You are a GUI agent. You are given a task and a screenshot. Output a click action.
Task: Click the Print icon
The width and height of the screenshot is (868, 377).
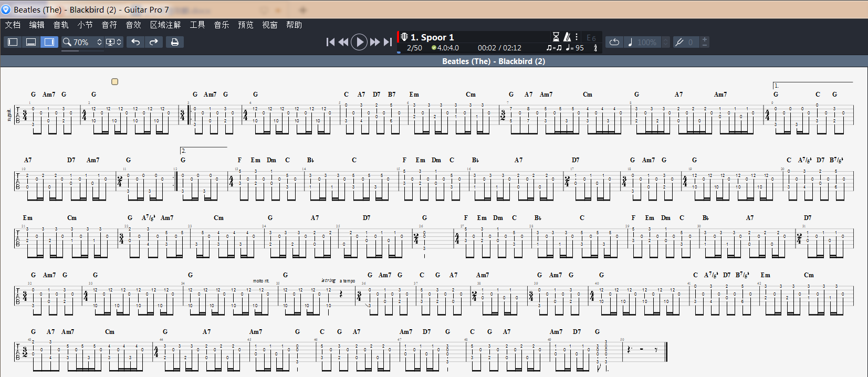click(x=175, y=42)
